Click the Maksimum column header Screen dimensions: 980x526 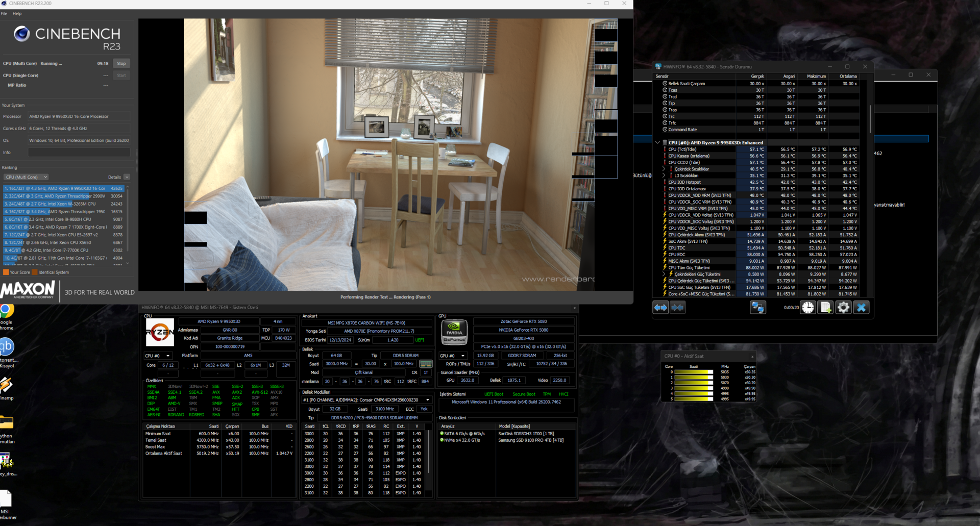[x=814, y=77]
